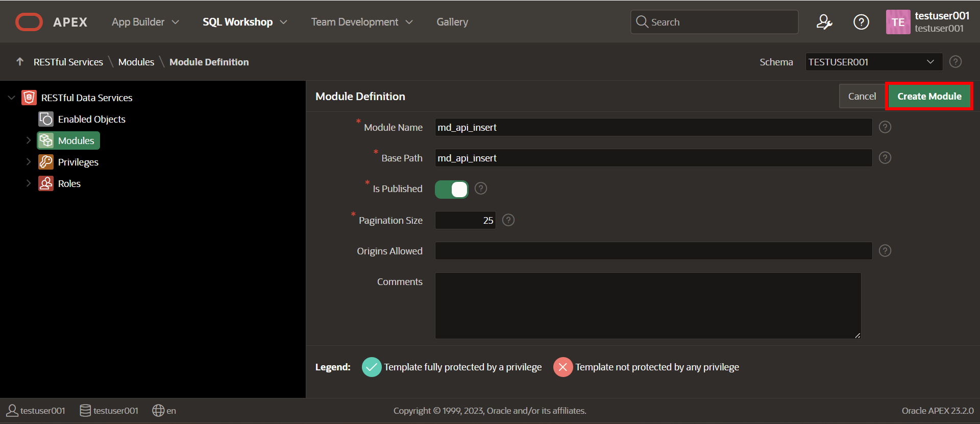This screenshot has width=980, height=424.
Task: Click the database icon in footer
Action: tap(85, 411)
